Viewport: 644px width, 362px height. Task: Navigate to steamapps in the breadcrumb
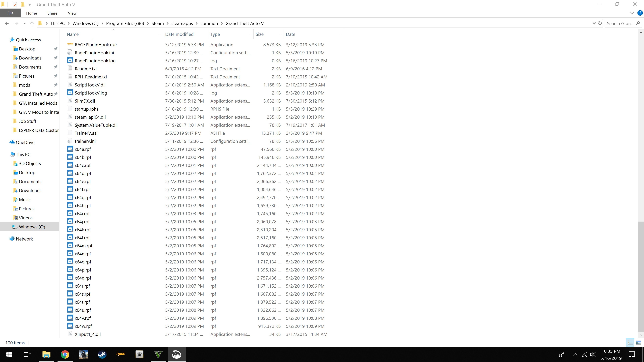tap(182, 23)
